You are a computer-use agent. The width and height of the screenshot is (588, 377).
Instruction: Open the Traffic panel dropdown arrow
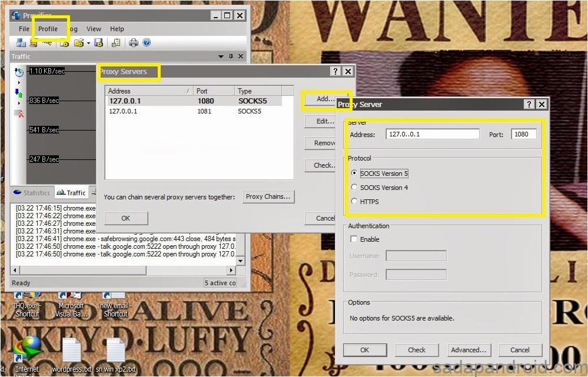coord(221,56)
